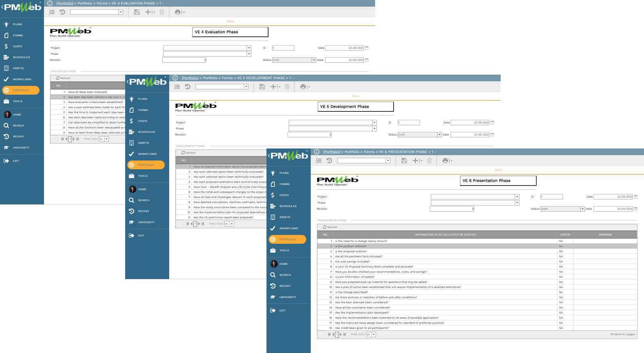Click print icon in VE 4 Evaluation toolbar
The image size is (644, 353).
click(178, 12)
